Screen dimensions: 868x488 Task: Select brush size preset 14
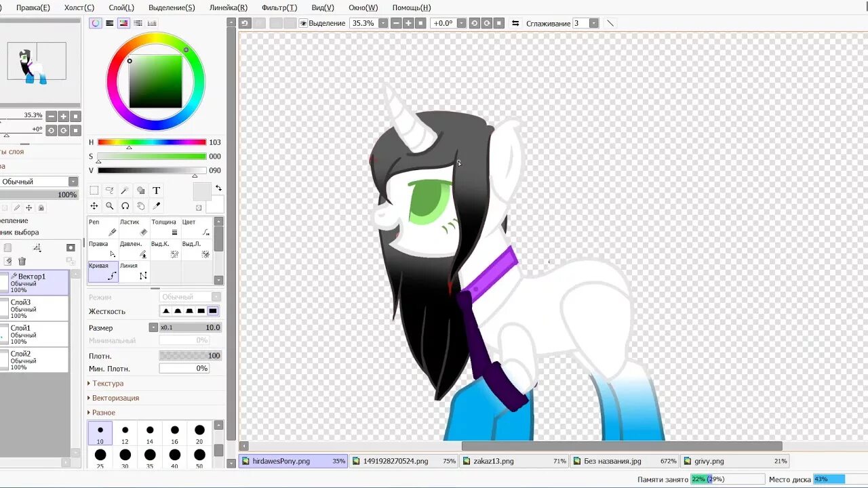click(150, 433)
